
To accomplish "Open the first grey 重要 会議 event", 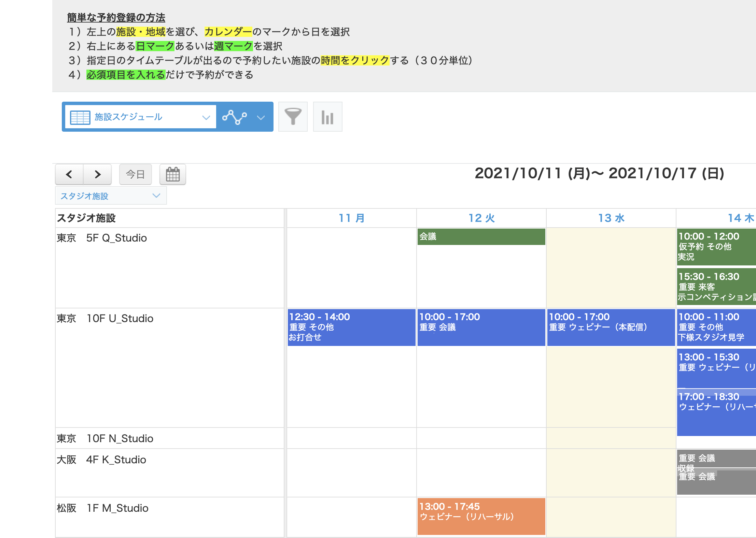I will [716, 458].
